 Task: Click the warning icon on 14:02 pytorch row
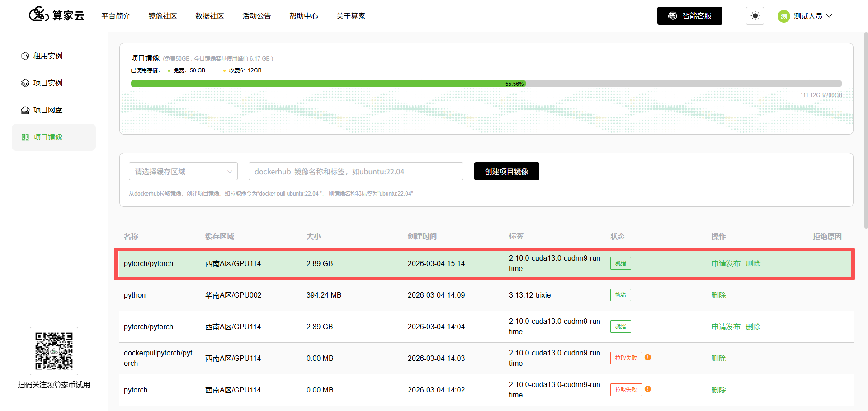coord(648,389)
